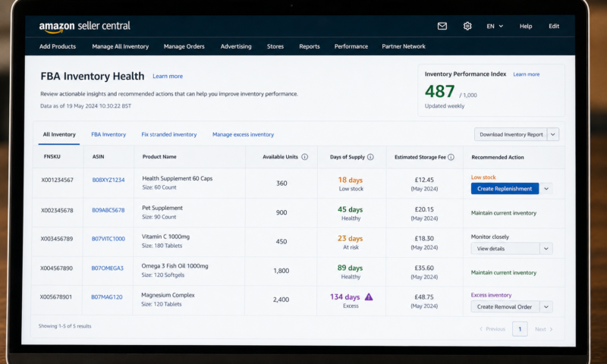The image size is (607, 364).
Task: Click the 487 performance index score
Action: point(440,91)
